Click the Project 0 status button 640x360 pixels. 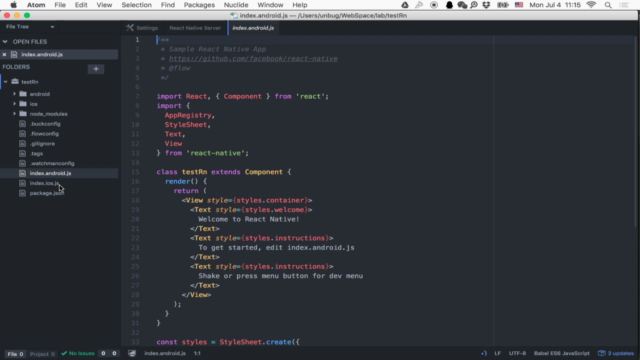click(x=42, y=354)
